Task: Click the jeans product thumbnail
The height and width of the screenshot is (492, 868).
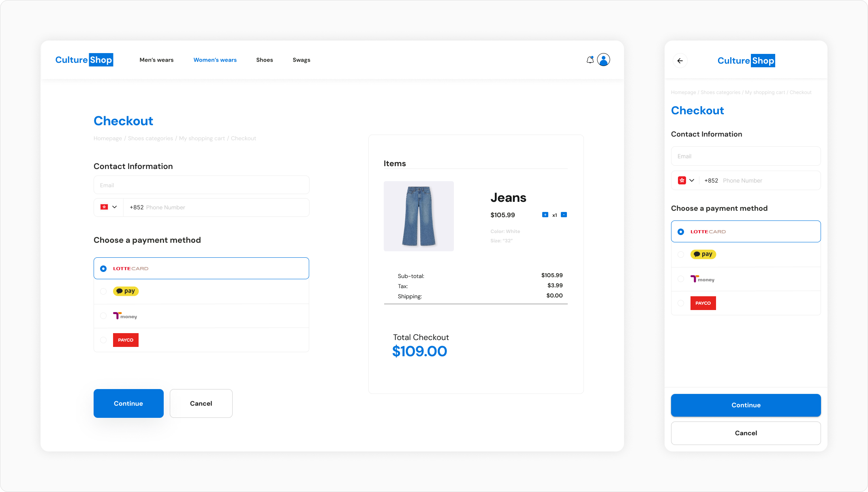Action: click(419, 216)
